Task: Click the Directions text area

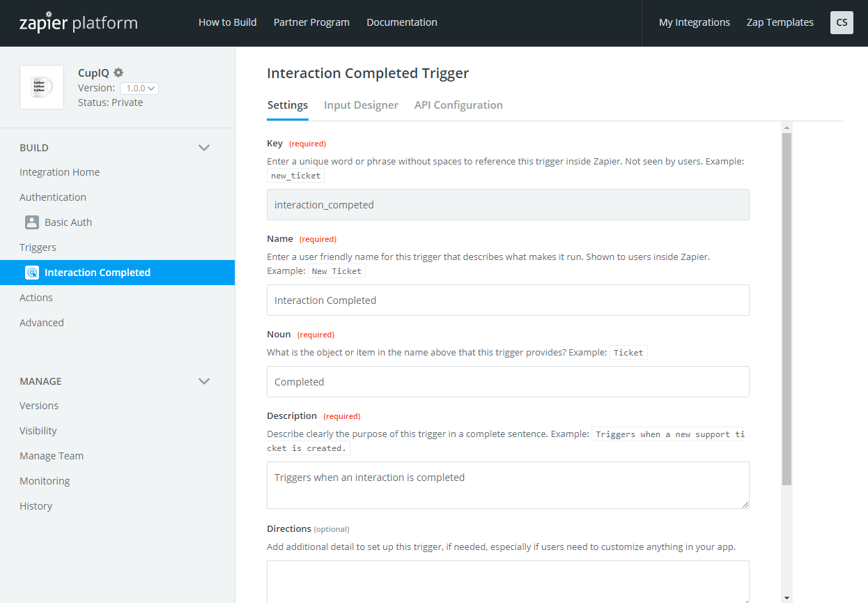Action: [508, 582]
